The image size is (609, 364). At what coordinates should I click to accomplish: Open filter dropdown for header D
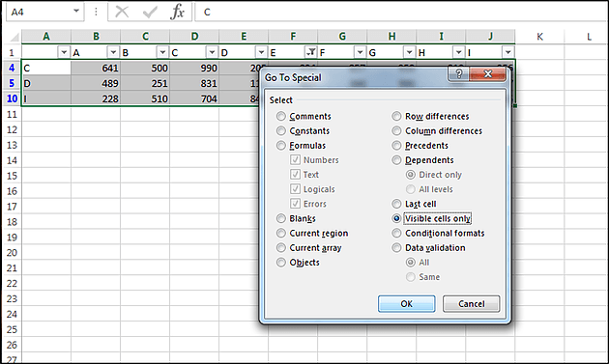pos(261,52)
